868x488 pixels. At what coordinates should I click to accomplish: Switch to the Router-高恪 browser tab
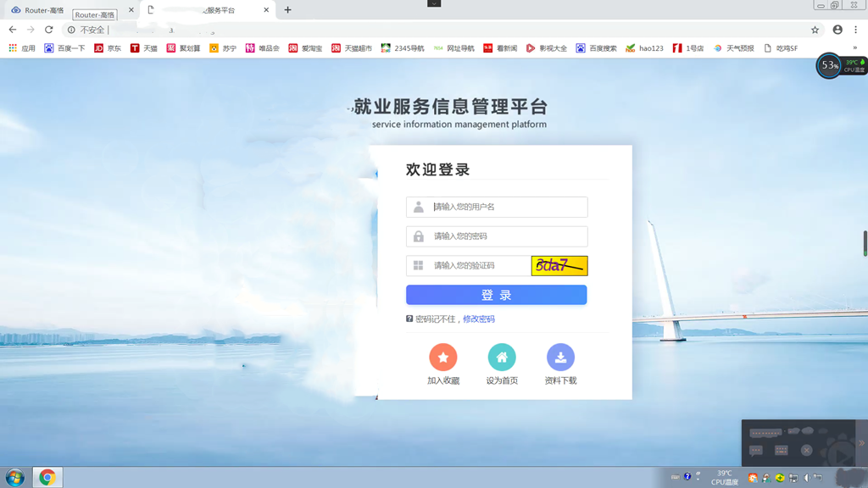tap(71, 10)
